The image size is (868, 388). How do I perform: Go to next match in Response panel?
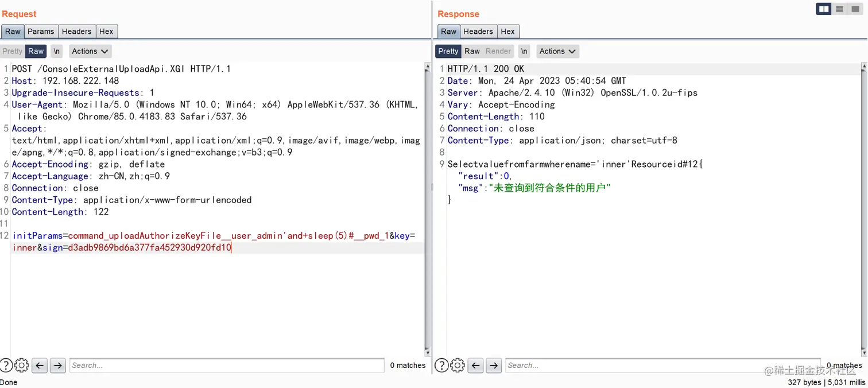(x=494, y=365)
